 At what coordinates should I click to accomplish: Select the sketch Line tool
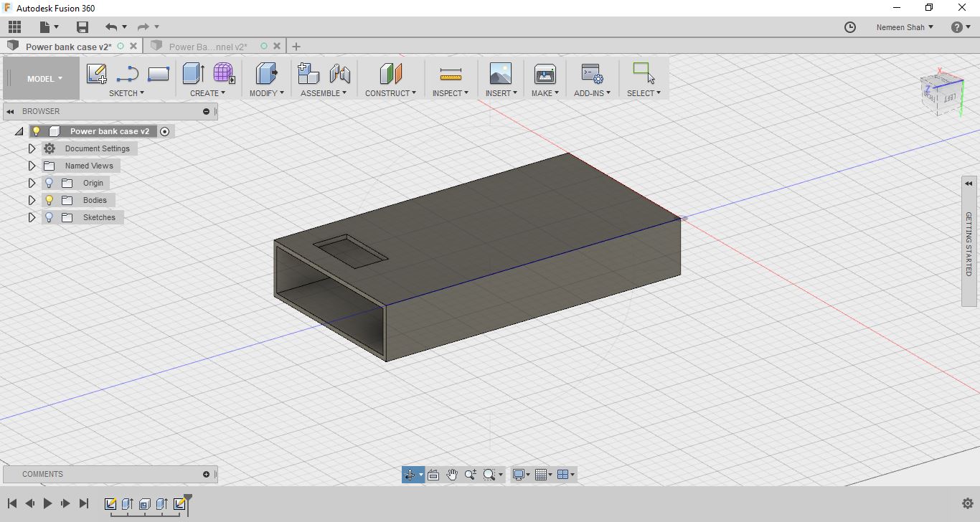point(127,73)
